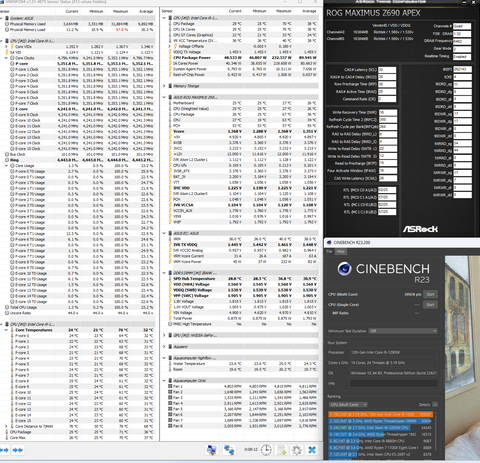This screenshot has height=463, width=480.
Task: Click Cinebench Info text field
Action: tap(394, 383)
